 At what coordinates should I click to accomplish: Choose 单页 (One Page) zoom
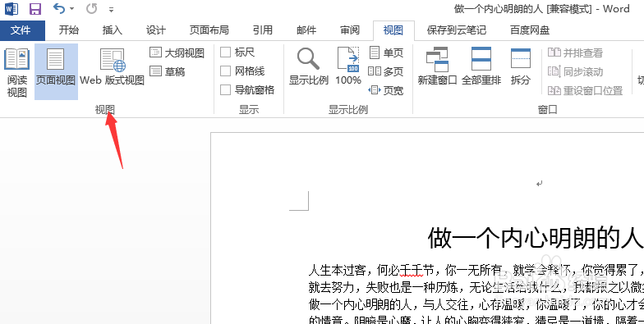pyautogui.click(x=386, y=52)
